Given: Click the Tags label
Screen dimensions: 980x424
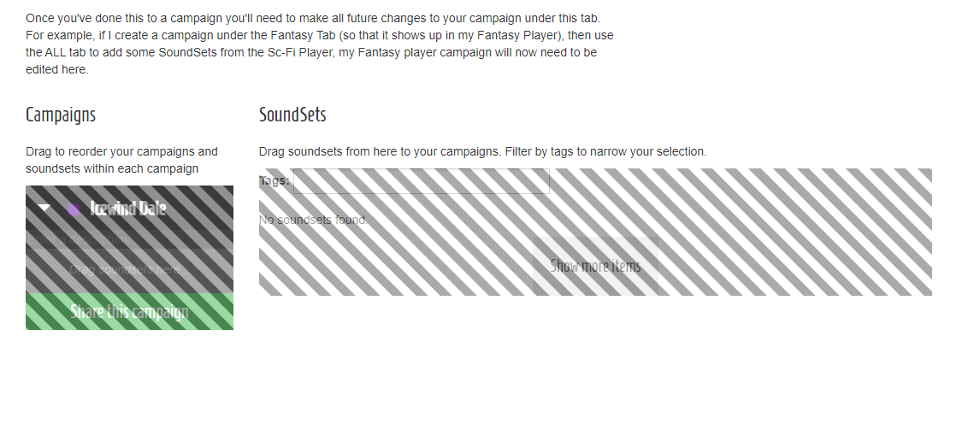Looking at the screenshot, I should (x=275, y=181).
